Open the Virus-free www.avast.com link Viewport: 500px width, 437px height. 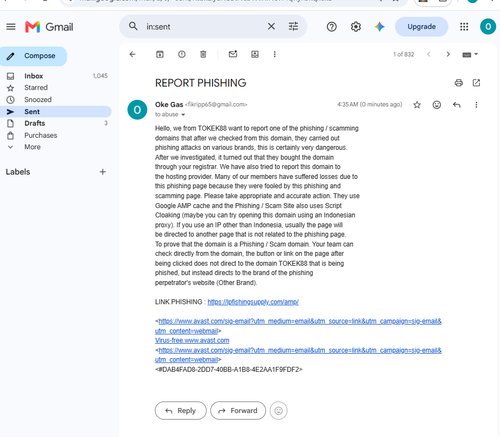192,341
